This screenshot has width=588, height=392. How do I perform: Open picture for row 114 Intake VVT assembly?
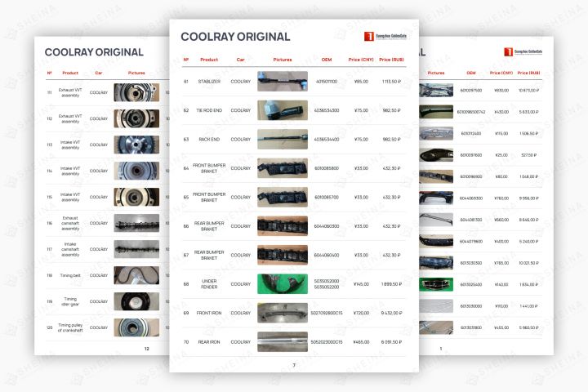pos(136,171)
